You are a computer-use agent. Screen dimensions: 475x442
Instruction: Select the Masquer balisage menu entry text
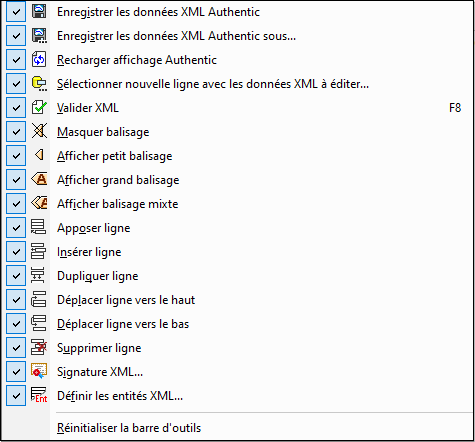tap(103, 132)
